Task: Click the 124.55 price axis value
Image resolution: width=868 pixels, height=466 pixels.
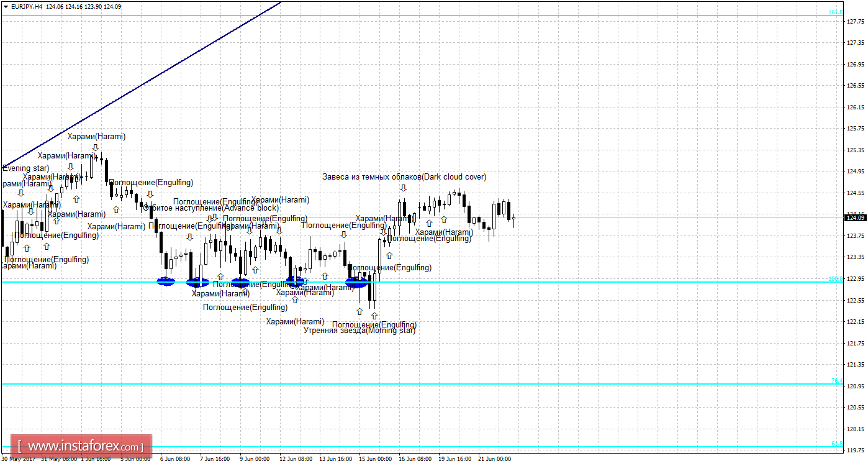Action: pyautogui.click(x=856, y=193)
